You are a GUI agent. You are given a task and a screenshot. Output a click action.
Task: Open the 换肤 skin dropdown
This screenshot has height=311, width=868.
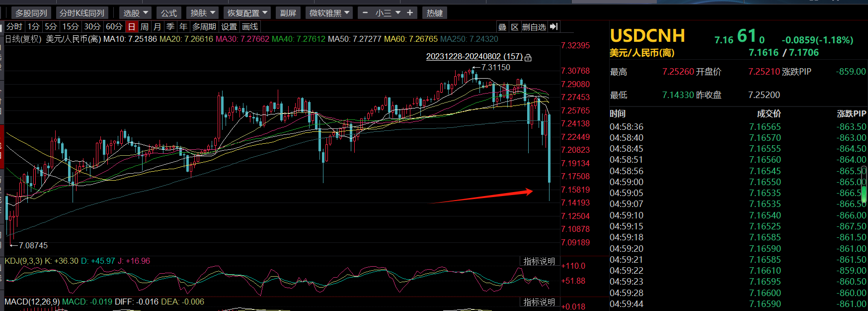click(x=202, y=13)
